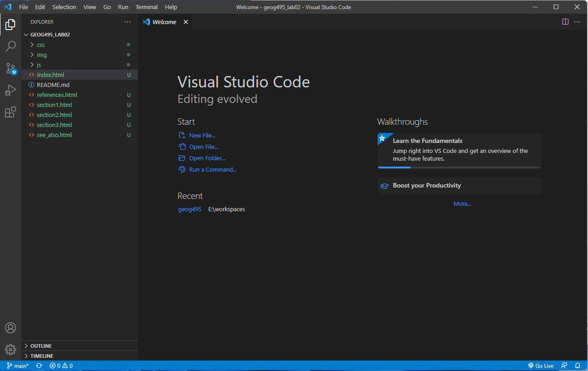Viewport: 588px width, 371px height.
Task: Click the Synchronize Changes icon in the status bar
Action: pyautogui.click(x=39, y=366)
